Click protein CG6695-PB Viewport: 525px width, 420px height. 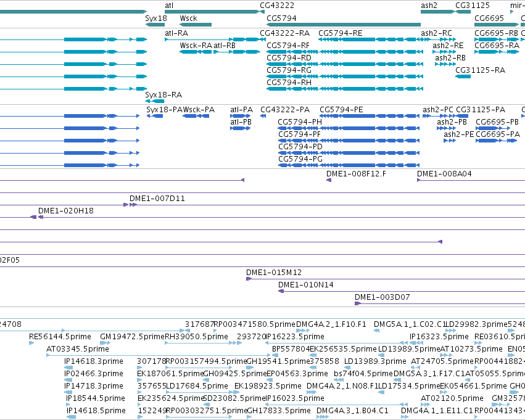click(x=497, y=122)
